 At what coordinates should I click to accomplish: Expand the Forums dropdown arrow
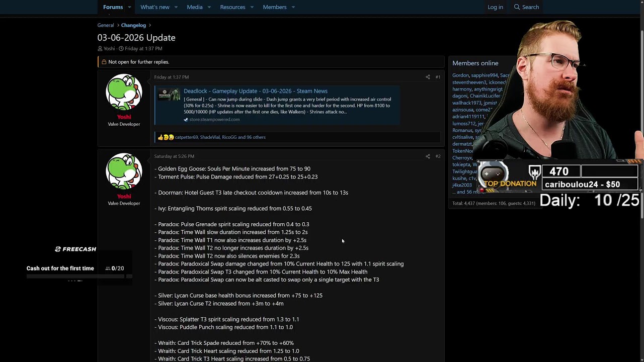(129, 7)
